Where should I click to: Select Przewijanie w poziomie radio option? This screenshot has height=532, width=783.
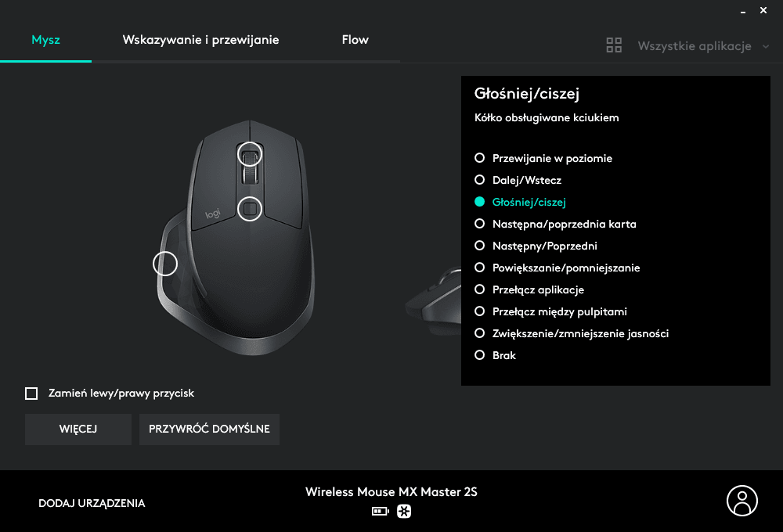(479, 158)
